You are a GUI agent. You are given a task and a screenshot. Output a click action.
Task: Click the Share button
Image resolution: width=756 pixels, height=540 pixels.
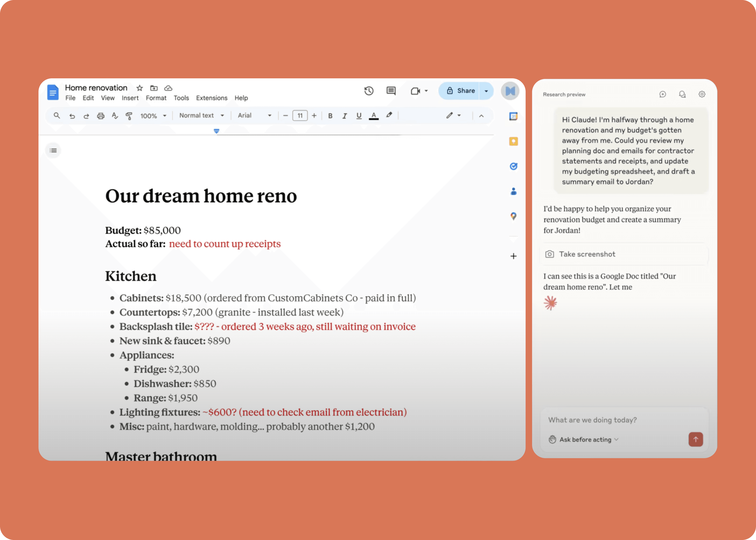[461, 91]
